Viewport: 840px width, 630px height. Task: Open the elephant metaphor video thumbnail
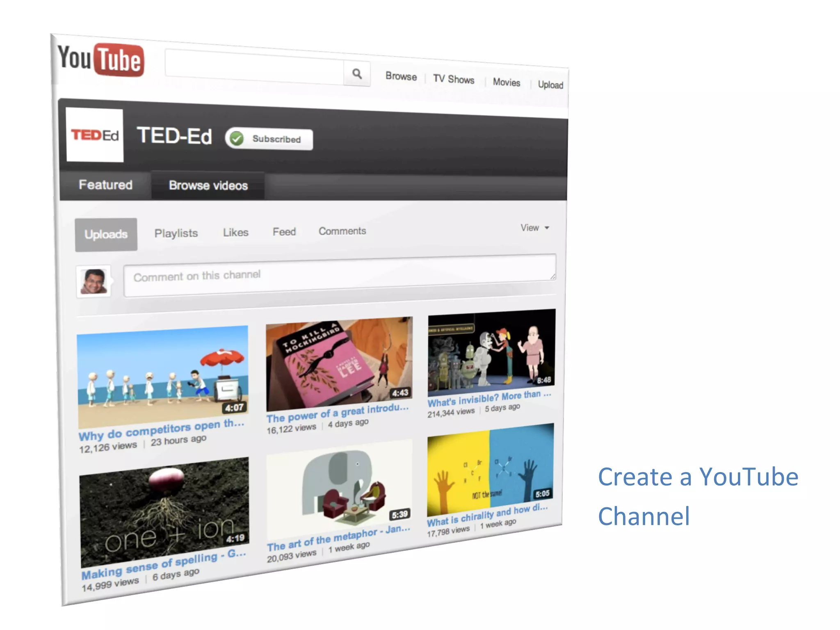click(339, 490)
